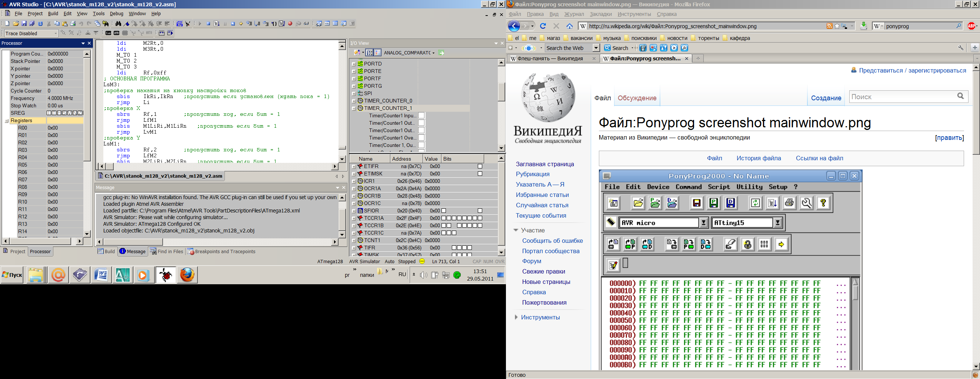Click the Show Next Statement yellow arrow icon
This screenshot has width=980, height=379.
(x=241, y=24)
